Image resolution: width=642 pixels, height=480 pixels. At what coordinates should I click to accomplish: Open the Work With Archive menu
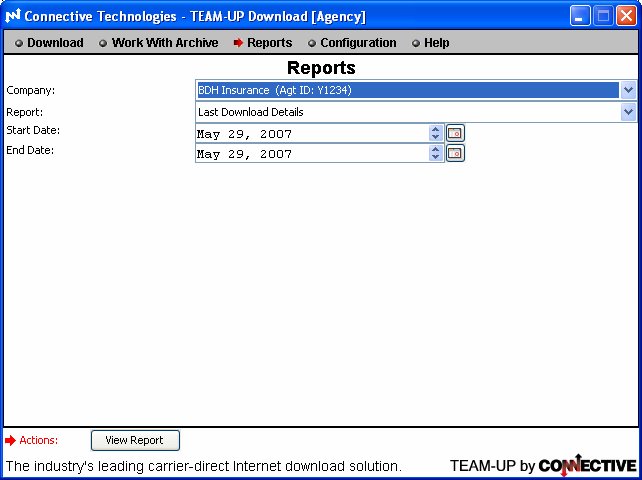pyautogui.click(x=164, y=43)
